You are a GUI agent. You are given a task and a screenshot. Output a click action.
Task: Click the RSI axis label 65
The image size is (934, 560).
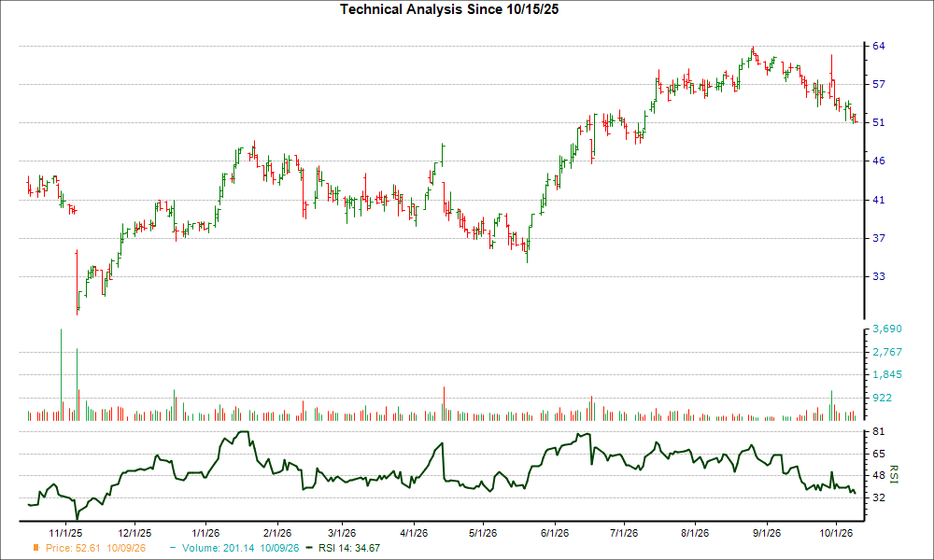879,454
